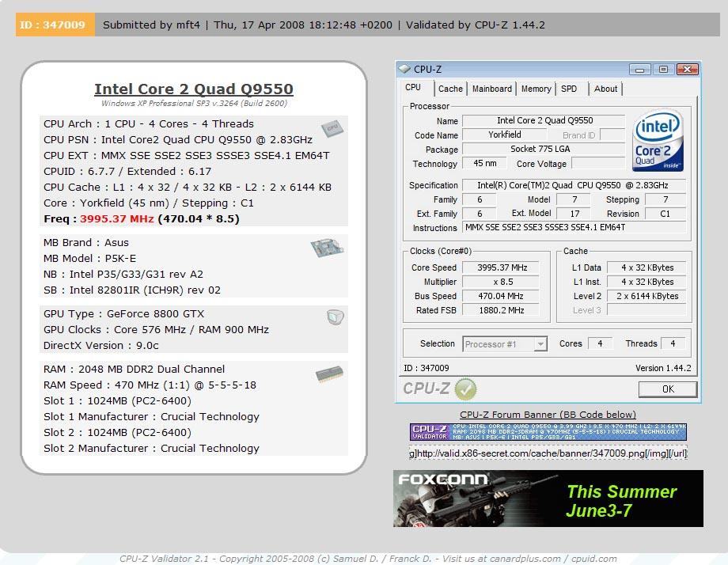Click the Package field Socket 775 LGA
This screenshot has height=565, width=728.
544,149
